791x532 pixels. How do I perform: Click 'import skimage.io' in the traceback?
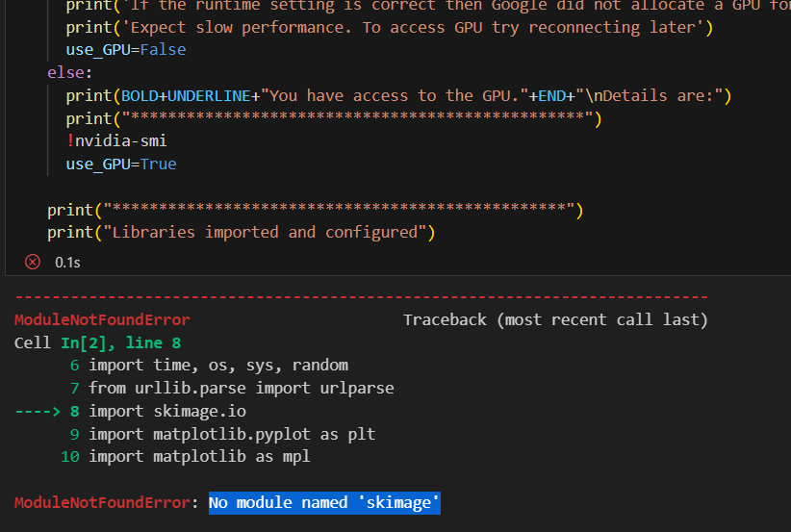[x=167, y=411]
